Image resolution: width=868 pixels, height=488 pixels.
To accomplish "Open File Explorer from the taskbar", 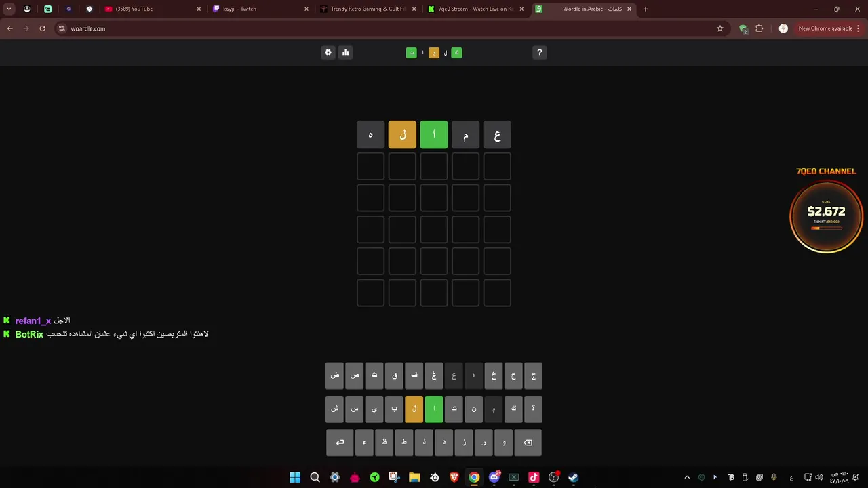I will tap(414, 477).
